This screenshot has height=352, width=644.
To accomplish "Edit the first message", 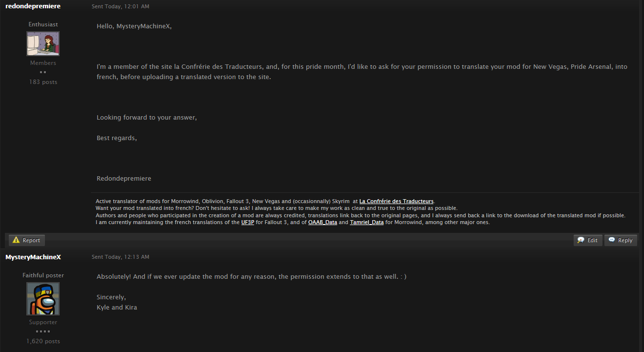I will click(x=588, y=240).
